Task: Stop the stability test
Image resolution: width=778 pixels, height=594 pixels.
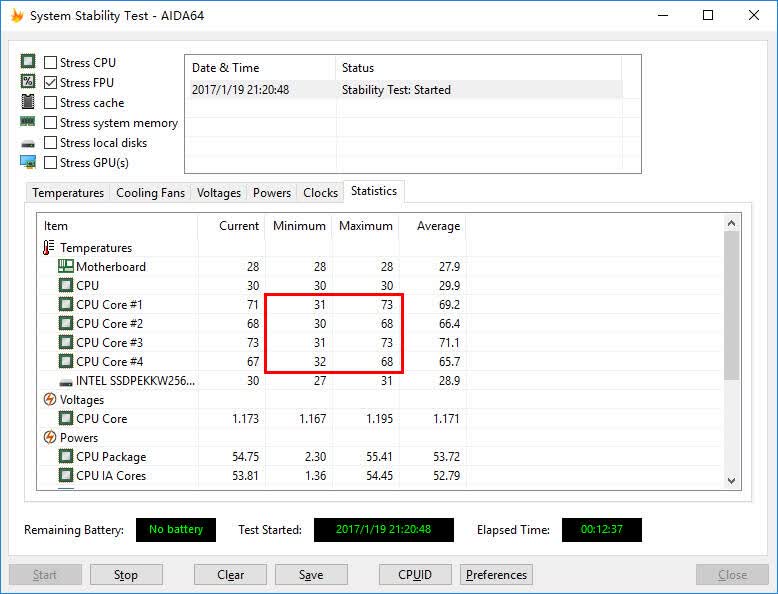Action: 126,575
